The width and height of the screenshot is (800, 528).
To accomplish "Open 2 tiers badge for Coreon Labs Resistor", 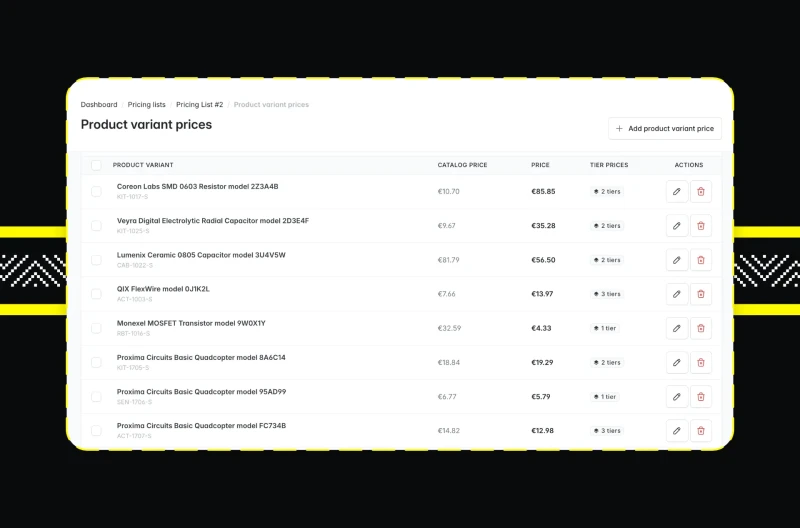I will pyautogui.click(x=607, y=191).
